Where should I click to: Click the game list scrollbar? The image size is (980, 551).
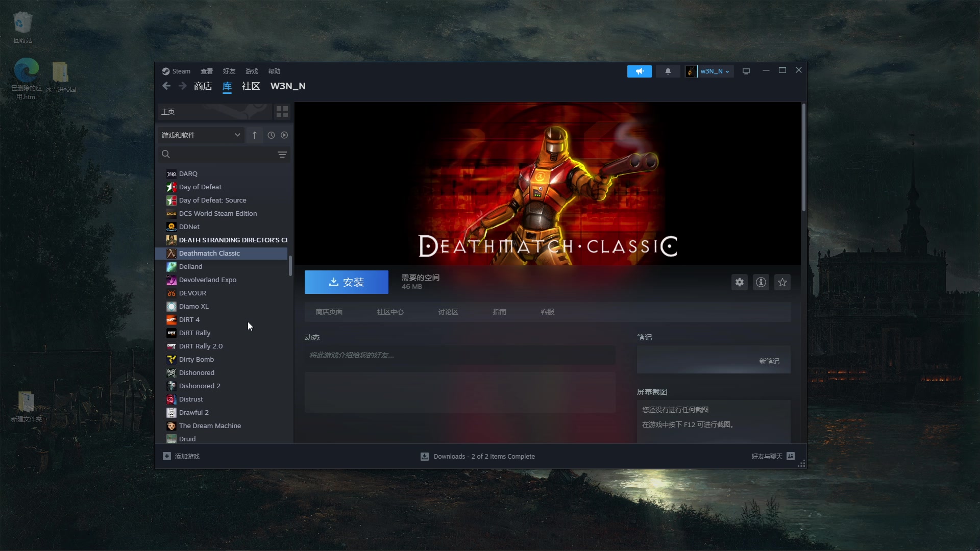pyautogui.click(x=290, y=266)
